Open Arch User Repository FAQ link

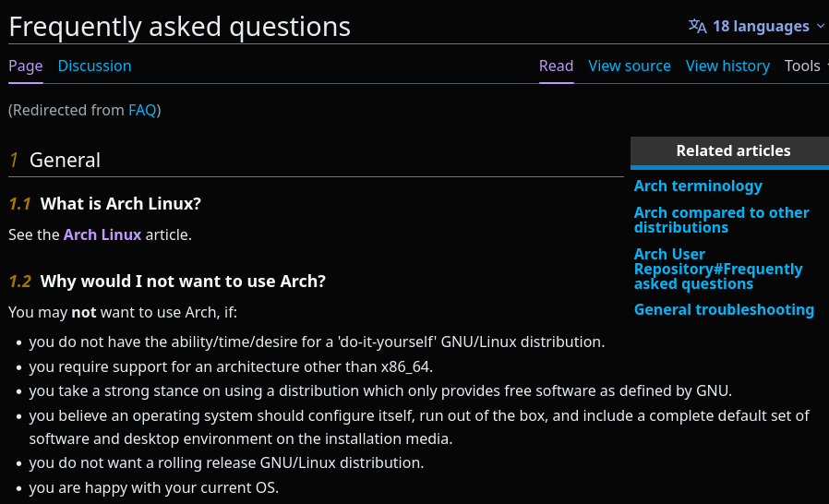pyautogui.click(x=718, y=269)
